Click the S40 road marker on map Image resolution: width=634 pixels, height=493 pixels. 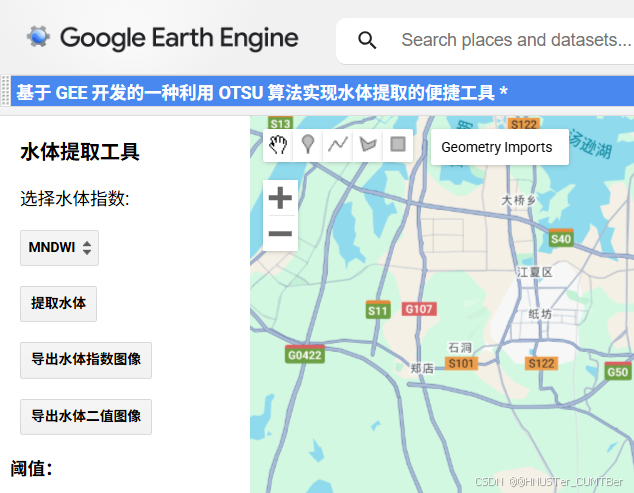(561, 239)
